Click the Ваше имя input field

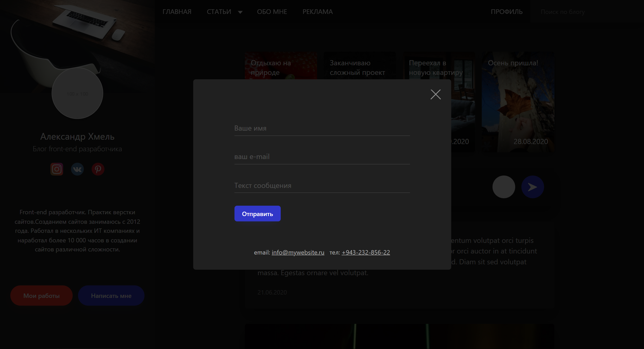322,128
